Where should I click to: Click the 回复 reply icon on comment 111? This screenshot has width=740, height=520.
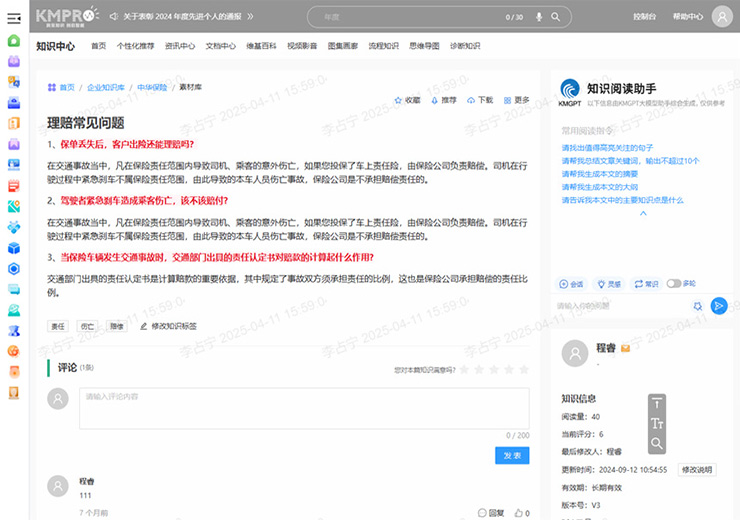(x=482, y=513)
